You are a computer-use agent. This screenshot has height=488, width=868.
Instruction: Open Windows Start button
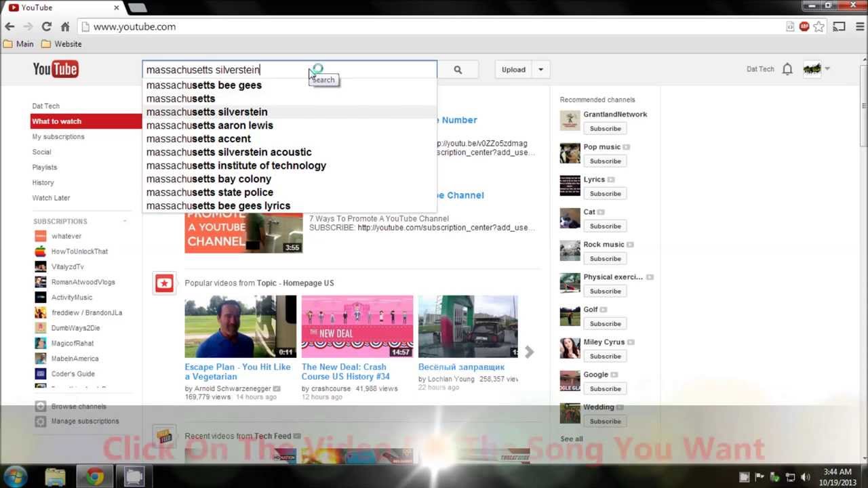[x=15, y=476]
